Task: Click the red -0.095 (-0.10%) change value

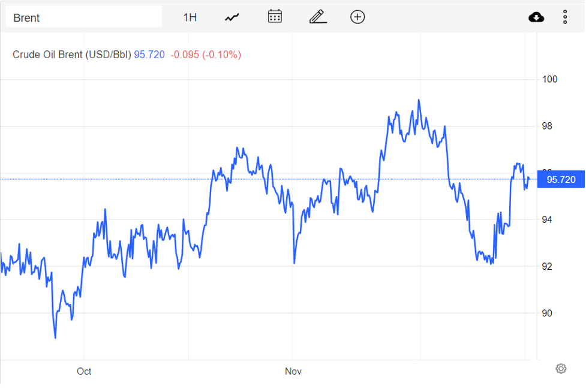Action: (x=206, y=55)
